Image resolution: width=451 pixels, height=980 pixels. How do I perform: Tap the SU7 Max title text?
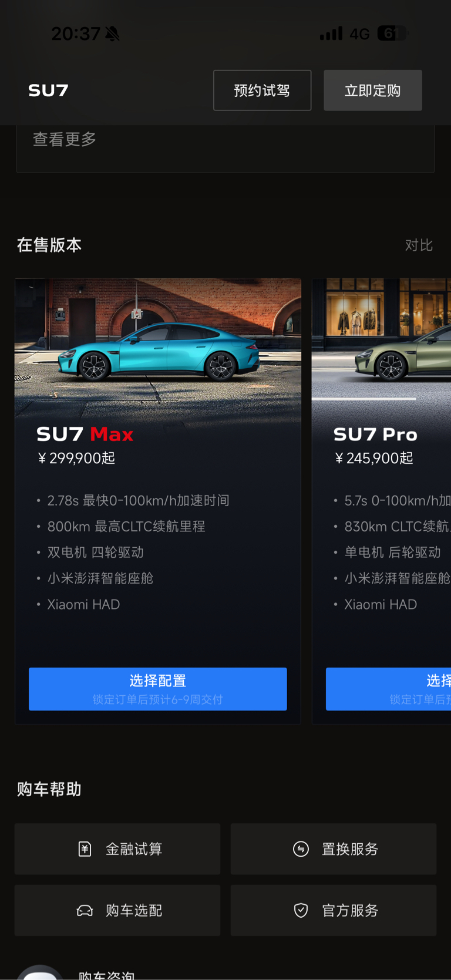(x=85, y=435)
